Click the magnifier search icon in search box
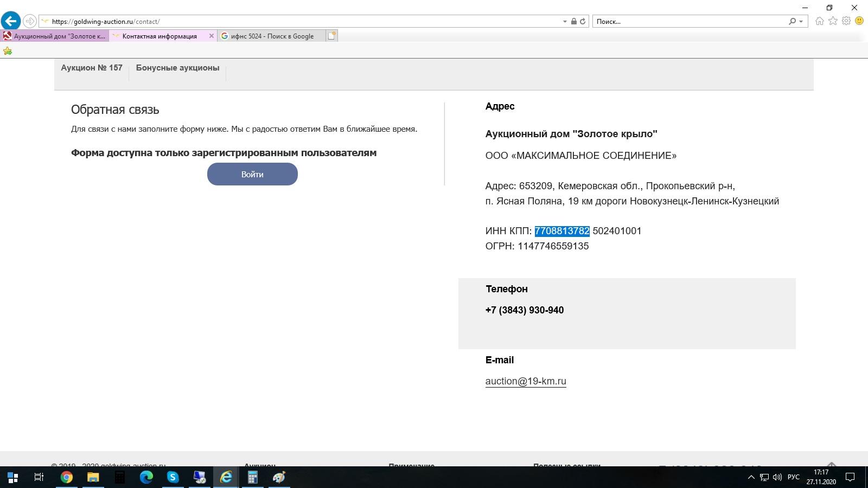This screenshot has width=868, height=488. (x=793, y=22)
